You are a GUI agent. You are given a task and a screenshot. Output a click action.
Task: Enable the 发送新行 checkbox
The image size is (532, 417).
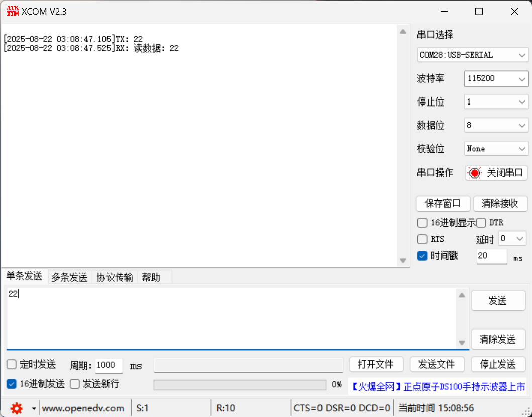(x=75, y=384)
